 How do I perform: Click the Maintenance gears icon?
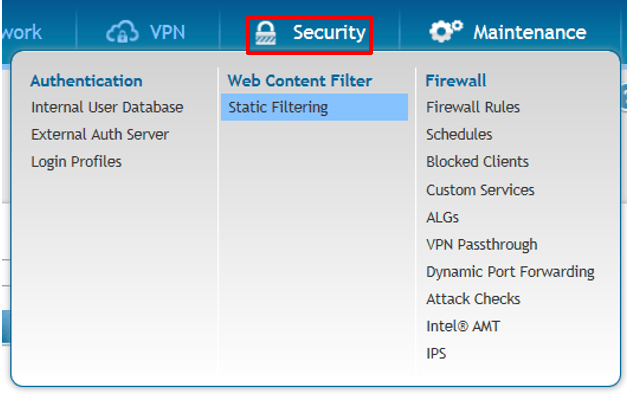446,31
